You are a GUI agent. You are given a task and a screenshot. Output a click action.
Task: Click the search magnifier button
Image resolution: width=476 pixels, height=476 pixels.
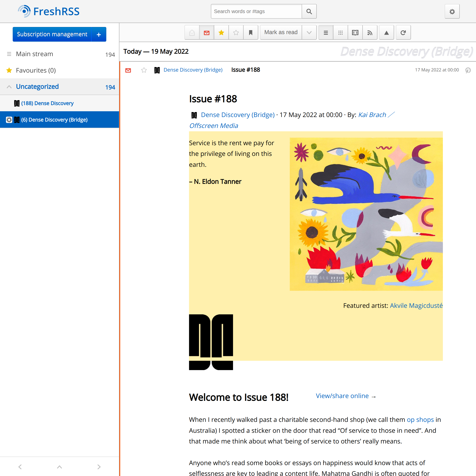coord(309,11)
